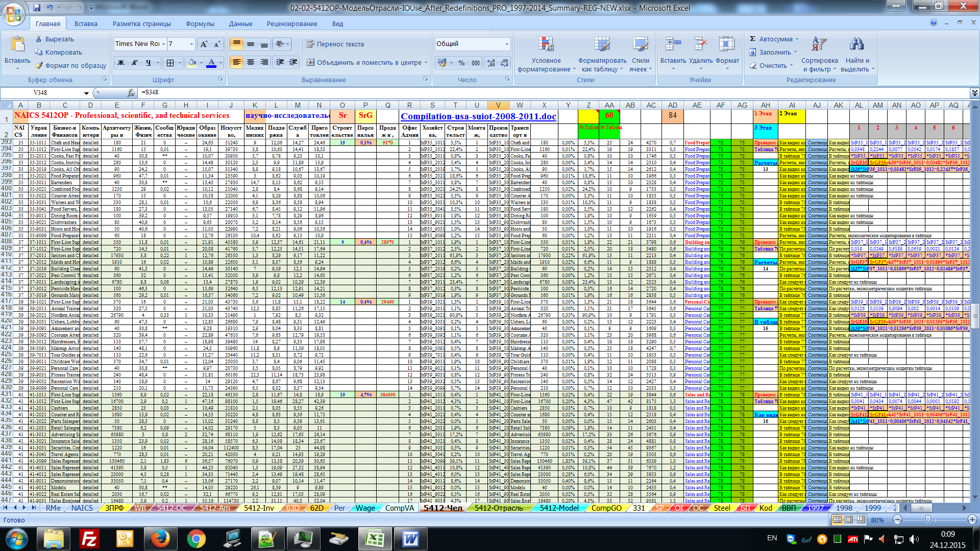Click the insert function fx icon
The width and height of the screenshot is (980, 551).
(131, 93)
